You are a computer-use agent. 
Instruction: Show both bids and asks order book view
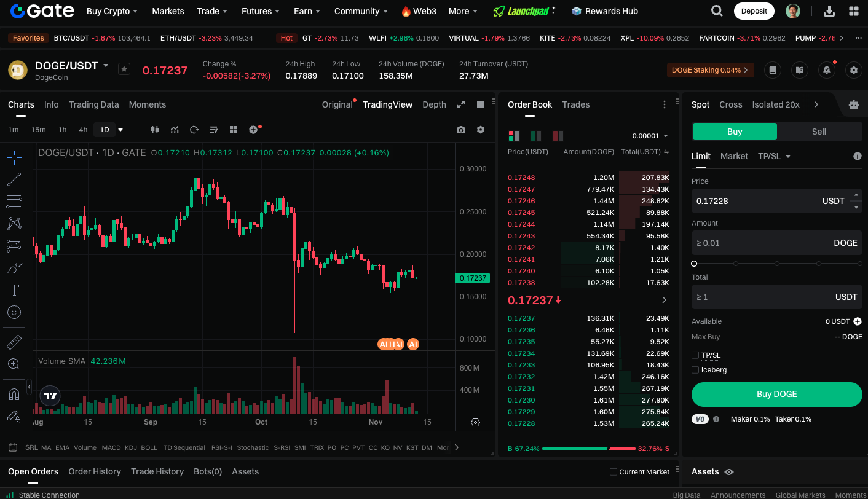pyautogui.click(x=514, y=136)
